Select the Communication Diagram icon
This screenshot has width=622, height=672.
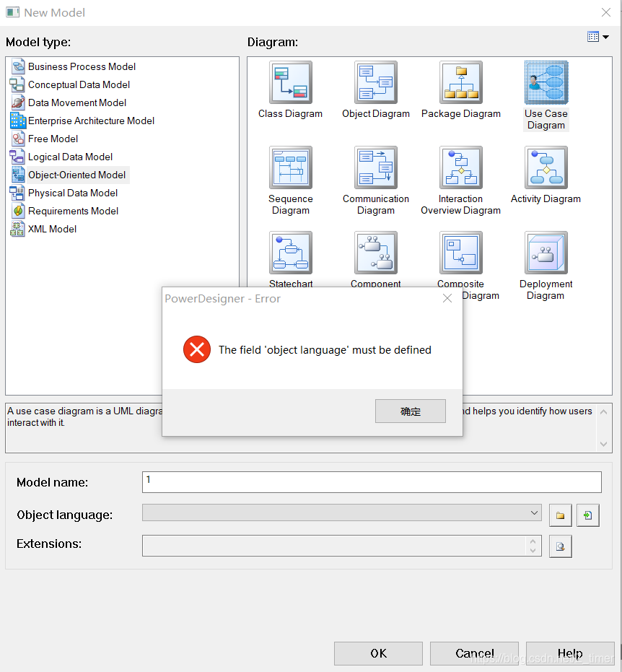coord(376,167)
